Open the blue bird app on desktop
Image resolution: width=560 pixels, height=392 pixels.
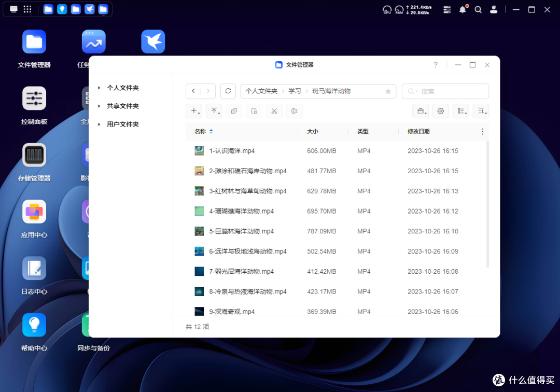pyautogui.click(x=153, y=41)
